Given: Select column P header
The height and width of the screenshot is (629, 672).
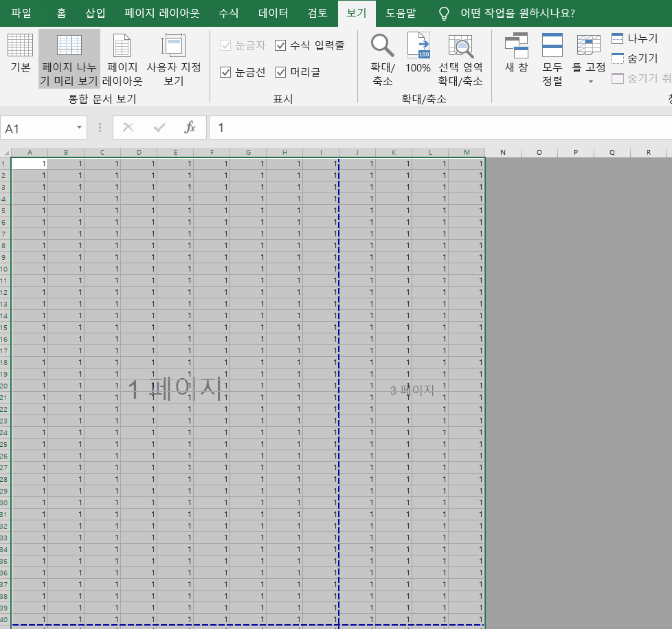Looking at the screenshot, I should (x=576, y=152).
